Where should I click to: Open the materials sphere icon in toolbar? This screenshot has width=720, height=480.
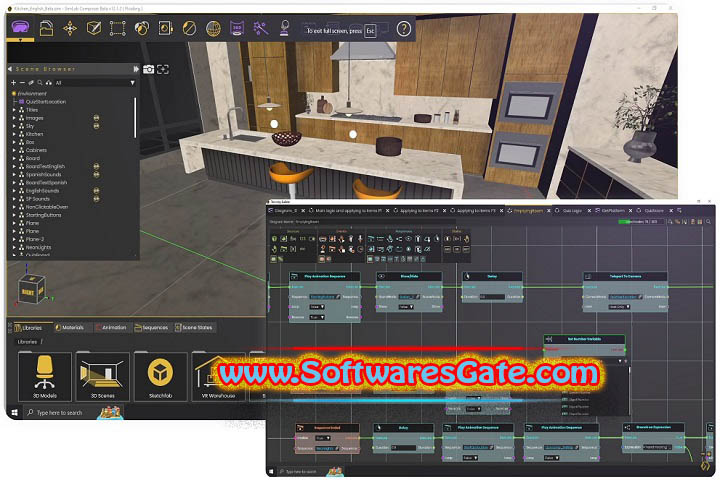(x=141, y=28)
